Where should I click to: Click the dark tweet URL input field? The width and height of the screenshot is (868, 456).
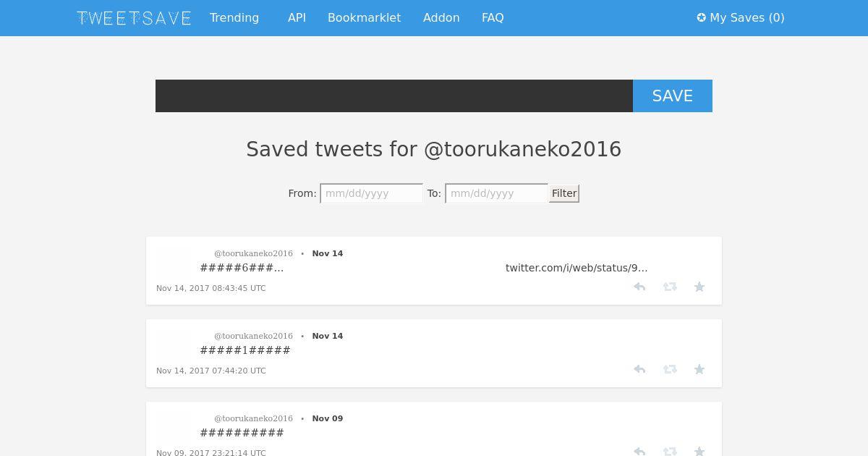click(x=394, y=96)
